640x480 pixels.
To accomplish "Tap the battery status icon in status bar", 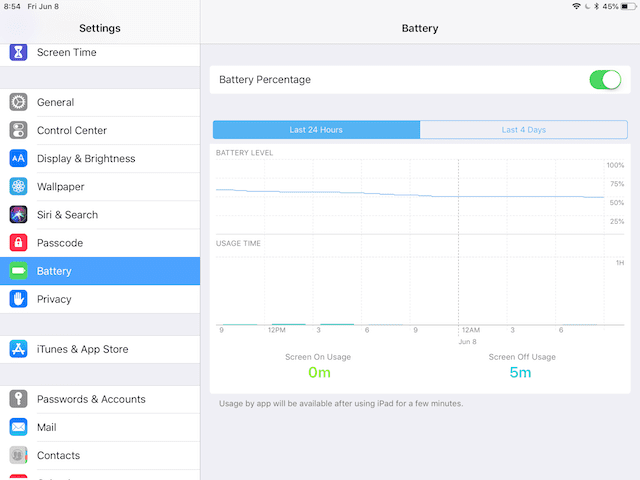I will (627, 6).
